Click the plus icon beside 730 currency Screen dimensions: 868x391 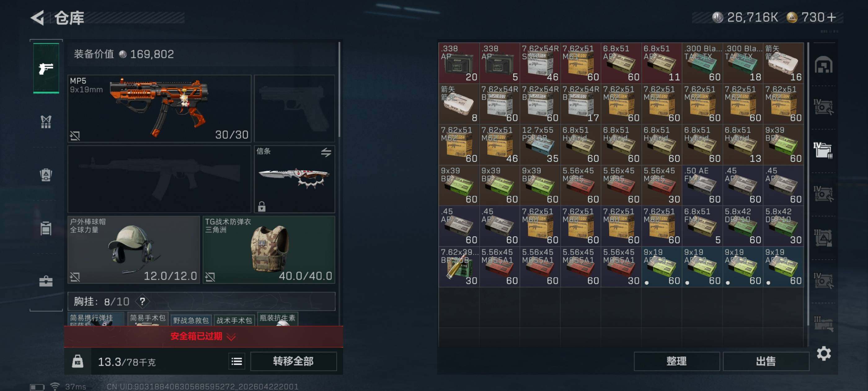click(831, 17)
